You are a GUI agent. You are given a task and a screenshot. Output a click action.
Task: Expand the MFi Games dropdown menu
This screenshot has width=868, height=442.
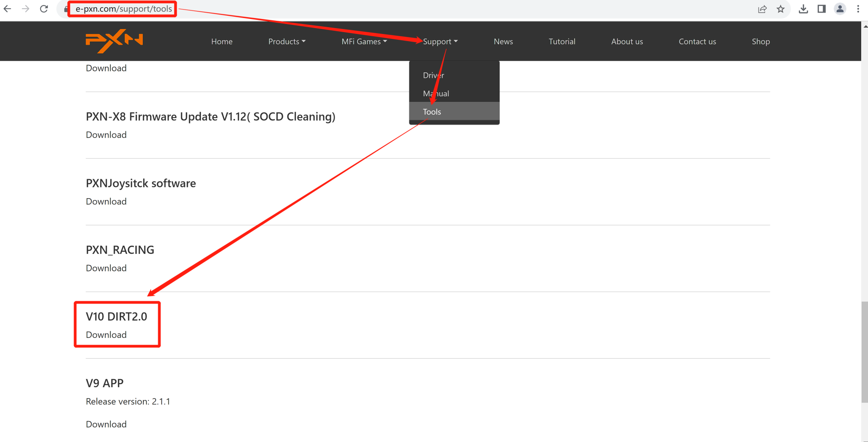pyautogui.click(x=364, y=42)
